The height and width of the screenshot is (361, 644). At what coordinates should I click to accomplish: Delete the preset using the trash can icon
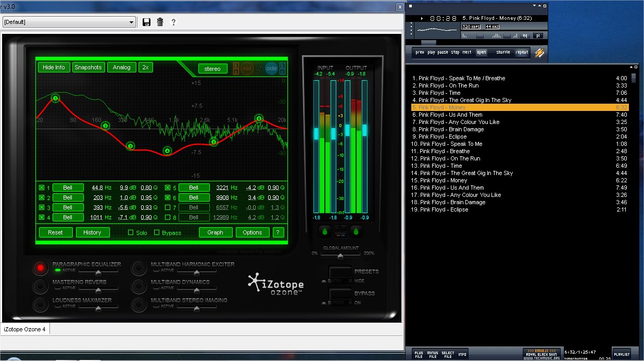click(160, 22)
